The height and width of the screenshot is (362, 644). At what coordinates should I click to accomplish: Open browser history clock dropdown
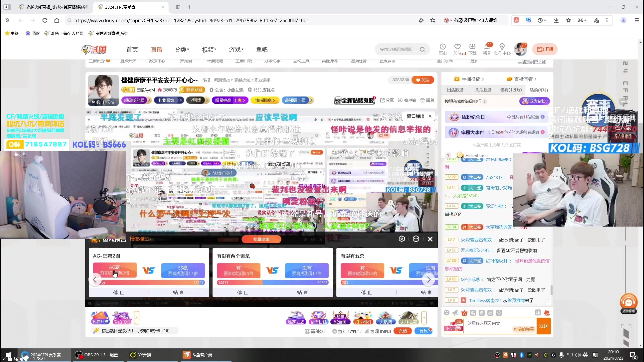pyautogui.click(x=542, y=20)
